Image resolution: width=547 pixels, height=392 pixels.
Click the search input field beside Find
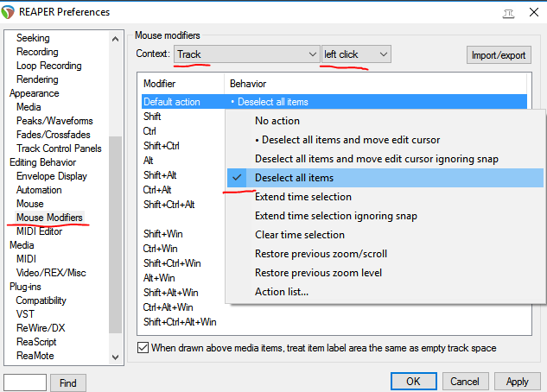coord(24,382)
